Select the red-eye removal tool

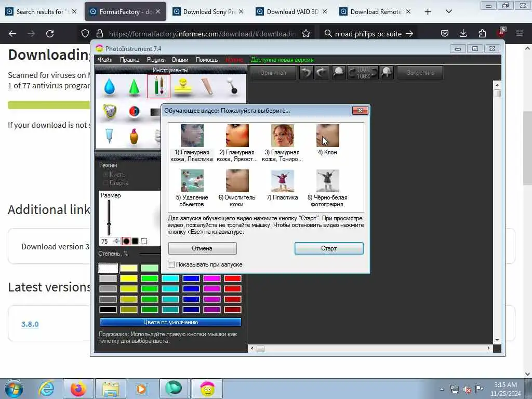click(x=135, y=111)
